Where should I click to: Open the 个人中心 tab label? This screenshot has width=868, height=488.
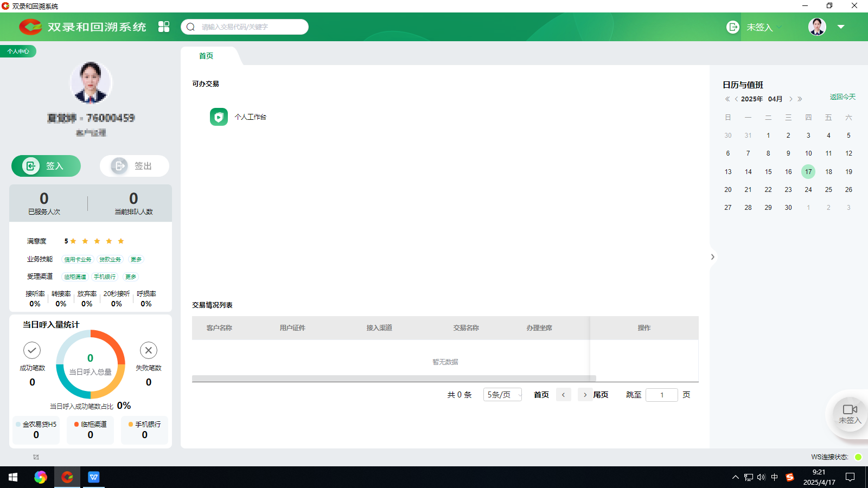[18, 52]
